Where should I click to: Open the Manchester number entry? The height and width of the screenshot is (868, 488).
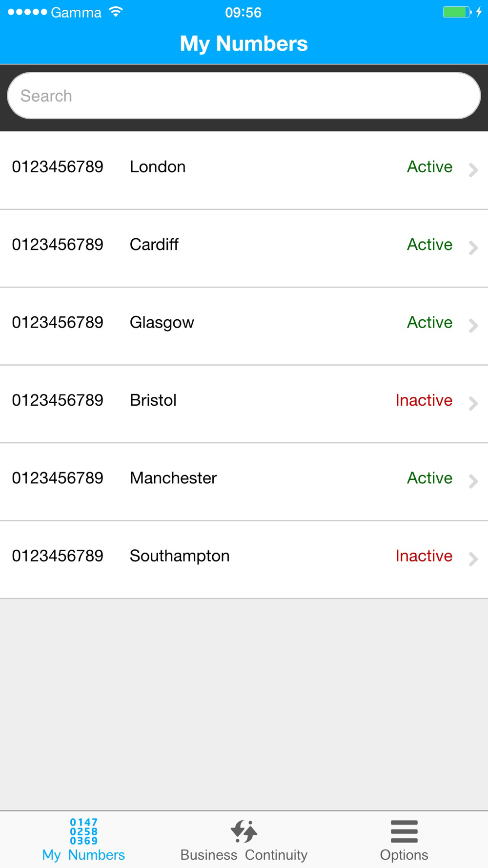pyautogui.click(x=244, y=482)
